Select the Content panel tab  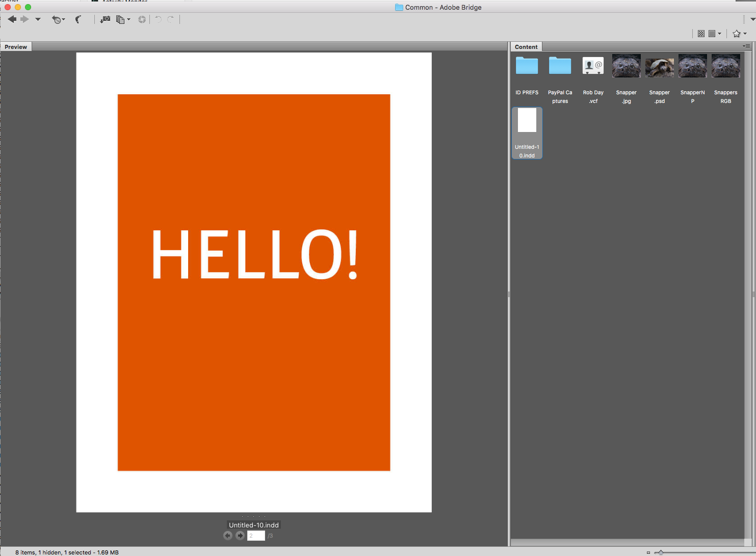click(526, 47)
